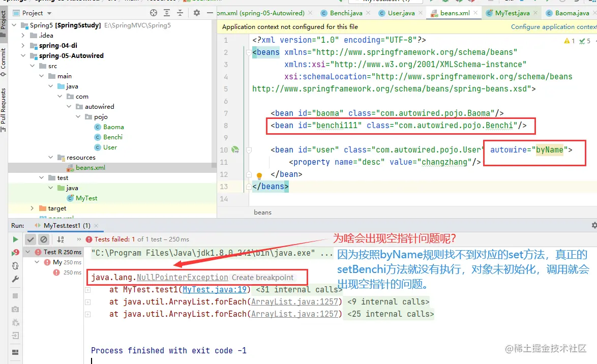Image resolution: width=597 pixels, height=364 pixels.
Task: Collapse the src folder
Action: (x=33, y=66)
